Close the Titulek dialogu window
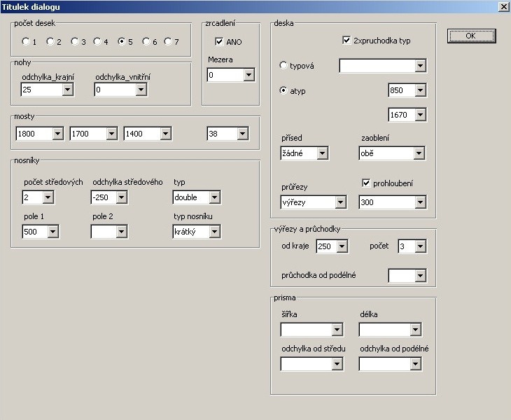 (503, 6)
